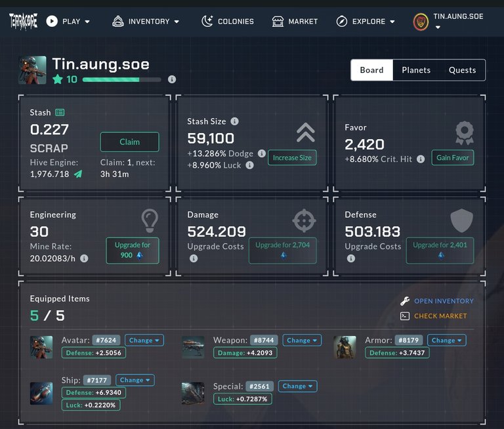Click the profile avatar image beside the name
Viewport: 504px width, 429px height.
[32, 70]
